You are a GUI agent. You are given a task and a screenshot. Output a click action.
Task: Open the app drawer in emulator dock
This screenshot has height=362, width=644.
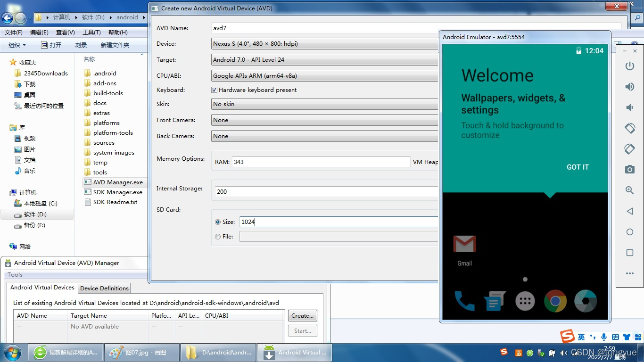tap(525, 301)
